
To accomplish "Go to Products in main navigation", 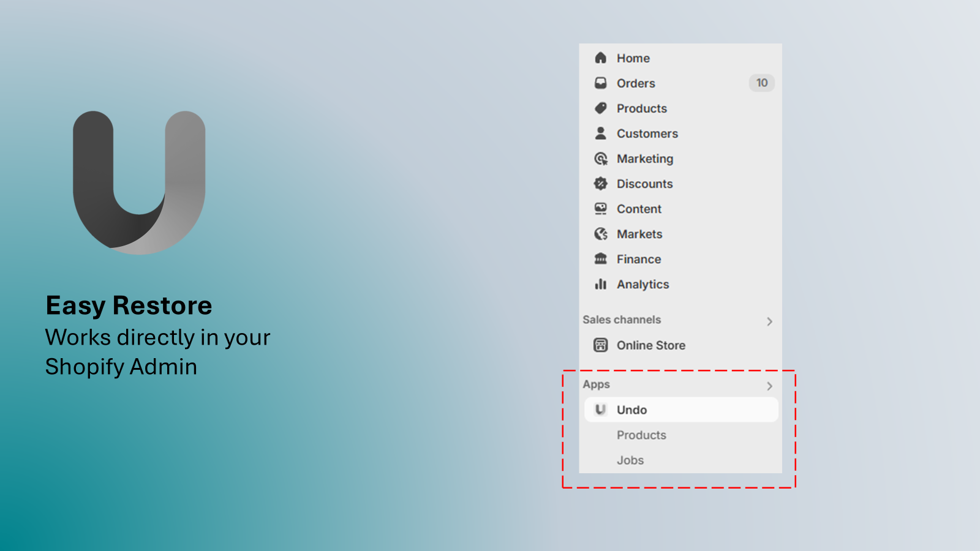I will click(x=642, y=108).
